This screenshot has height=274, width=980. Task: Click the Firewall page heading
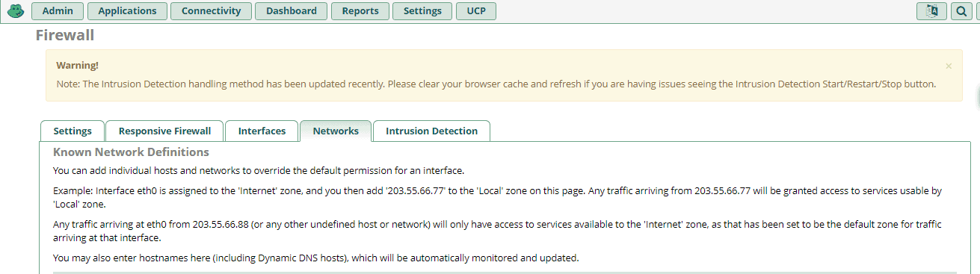(65, 35)
